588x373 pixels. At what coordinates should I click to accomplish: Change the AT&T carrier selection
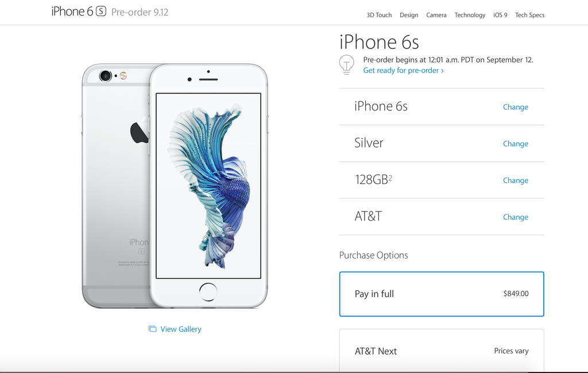515,217
